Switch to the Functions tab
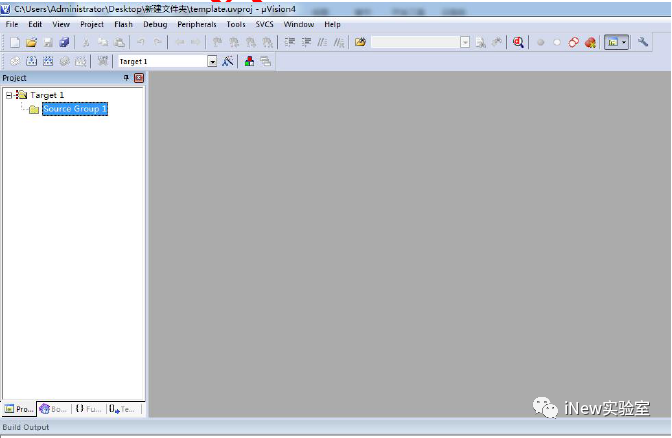The width and height of the screenshot is (672, 438). (x=89, y=409)
